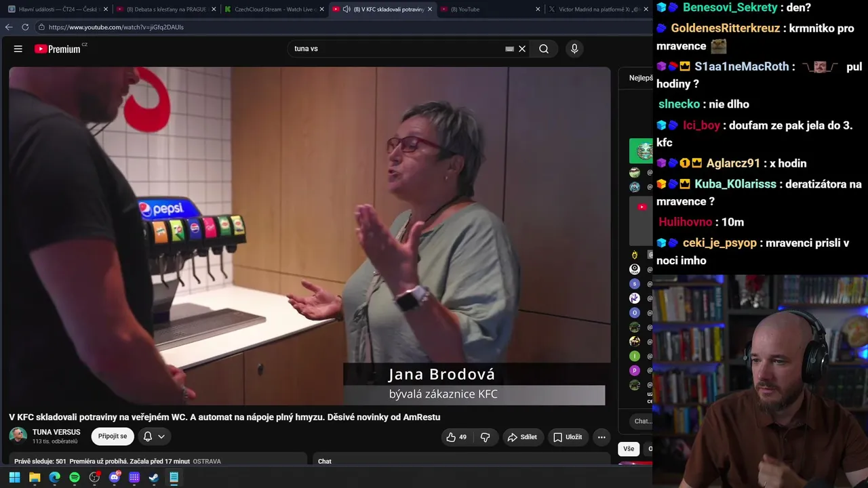The width and height of the screenshot is (868, 488).
Task: Save the video with 'Uložit' button
Action: (x=567, y=437)
